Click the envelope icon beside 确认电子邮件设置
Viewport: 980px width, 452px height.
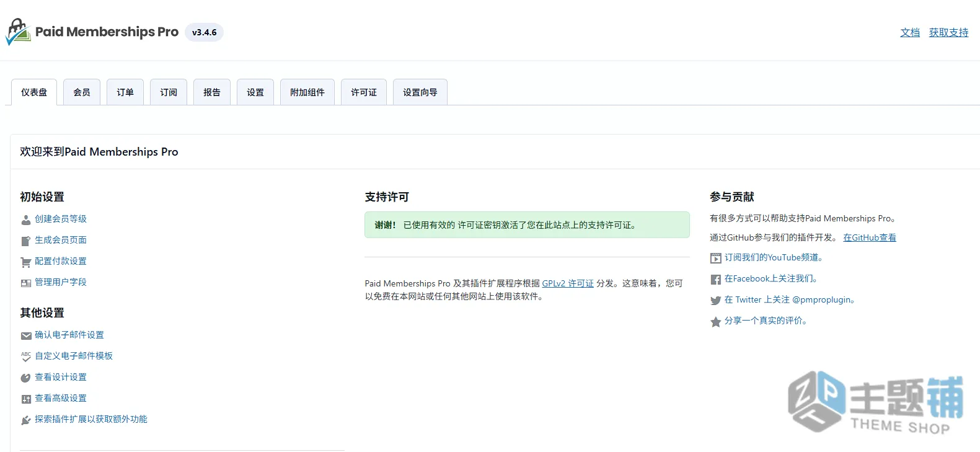[26, 335]
